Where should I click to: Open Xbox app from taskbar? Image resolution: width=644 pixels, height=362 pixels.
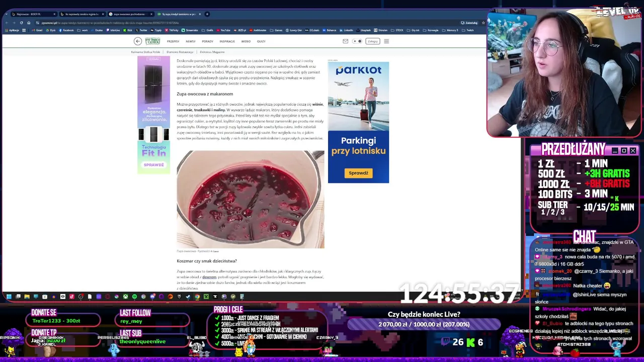tap(125, 297)
